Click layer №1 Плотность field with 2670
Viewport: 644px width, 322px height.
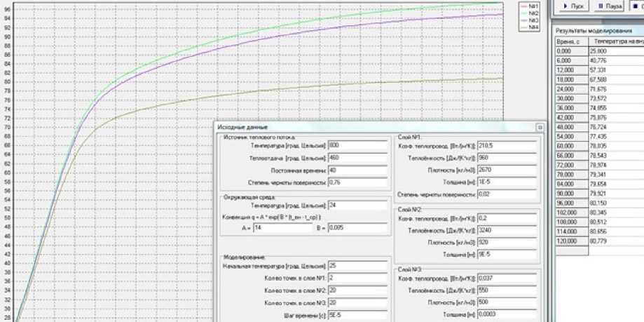(x=507, y=170)
